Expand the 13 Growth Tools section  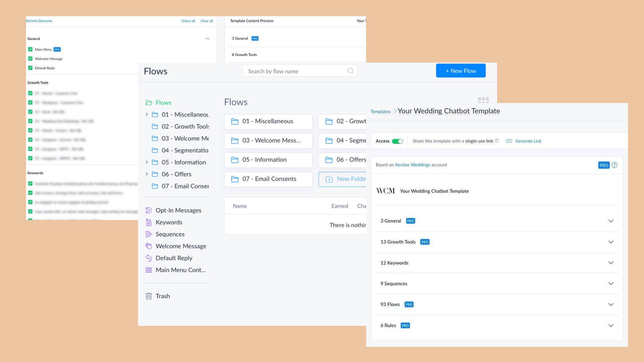pos(610,242)
